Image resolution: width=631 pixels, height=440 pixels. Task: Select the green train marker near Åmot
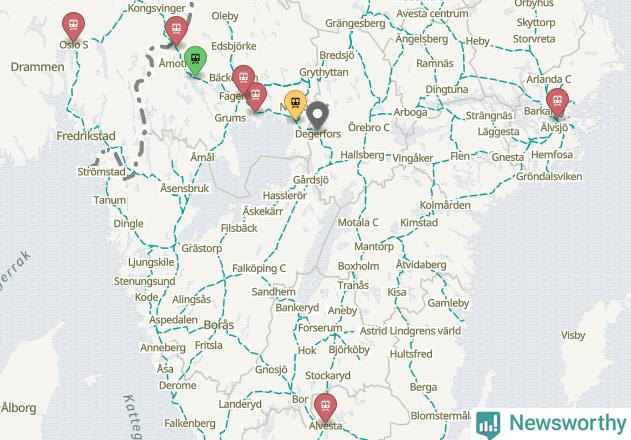[x=196, y=61]
